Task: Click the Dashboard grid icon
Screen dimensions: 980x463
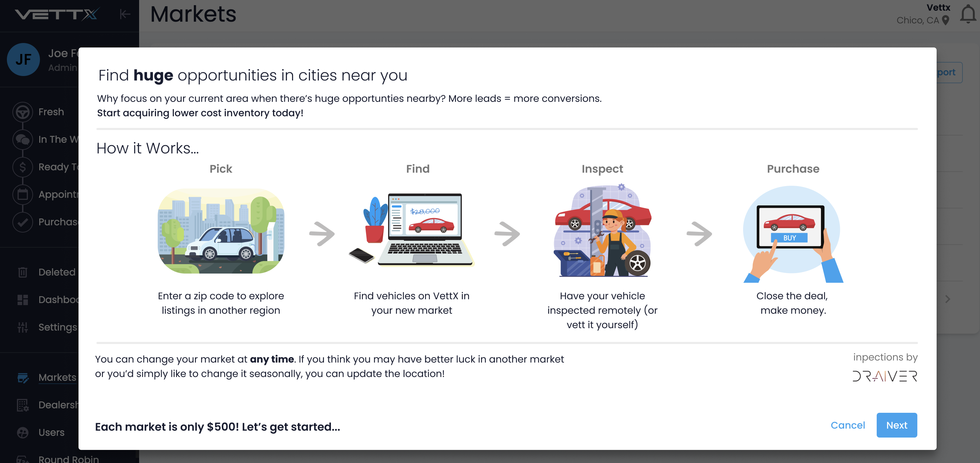Action: coord(22,300)
